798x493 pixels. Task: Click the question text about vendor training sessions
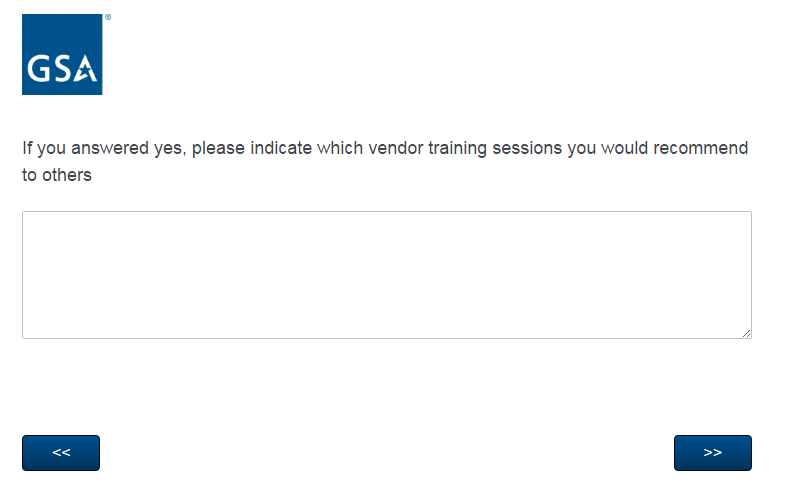point(386,149)
